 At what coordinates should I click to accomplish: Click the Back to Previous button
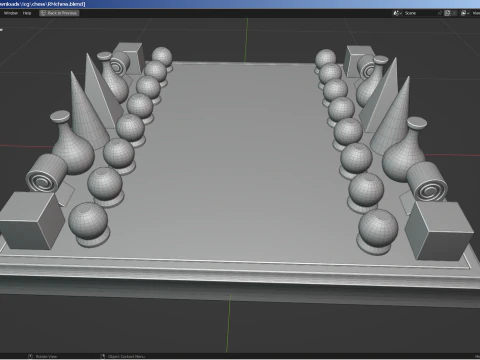59,13
